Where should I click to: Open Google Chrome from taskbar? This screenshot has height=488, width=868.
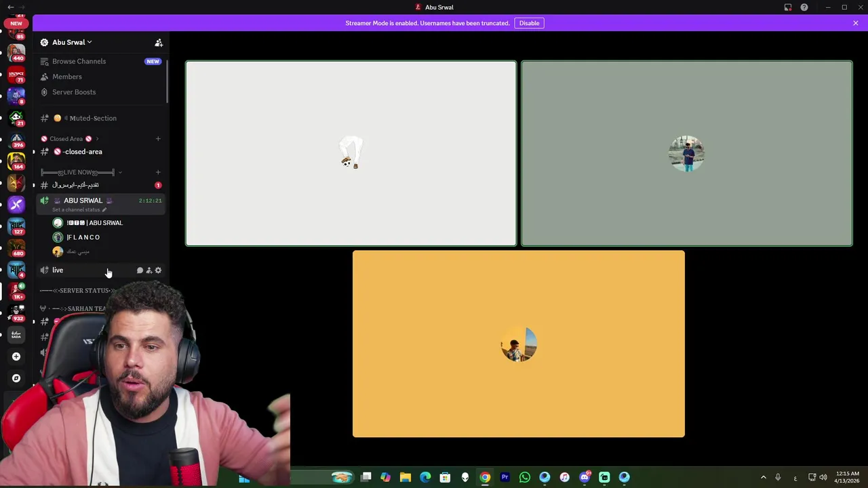485,477
